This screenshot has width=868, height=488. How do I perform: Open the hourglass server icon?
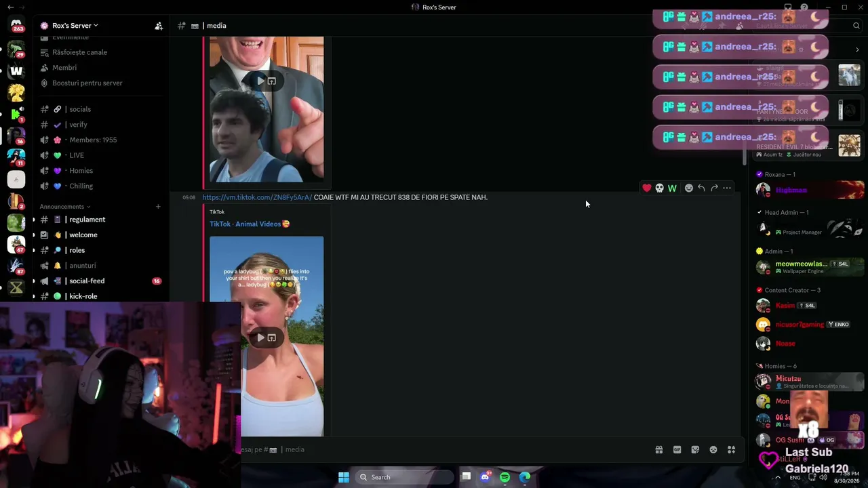(x=16, y=287)
